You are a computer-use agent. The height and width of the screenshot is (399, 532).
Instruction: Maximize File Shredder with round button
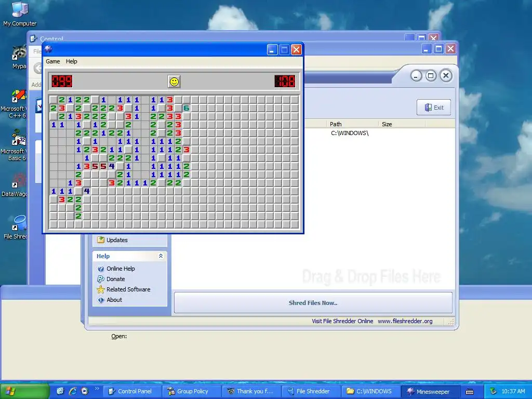pos(431,76)
